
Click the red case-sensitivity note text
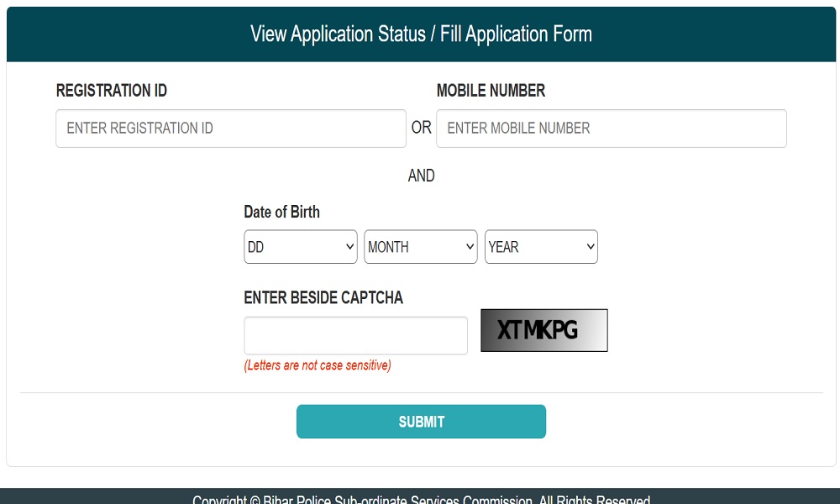(x=318, y=365)
